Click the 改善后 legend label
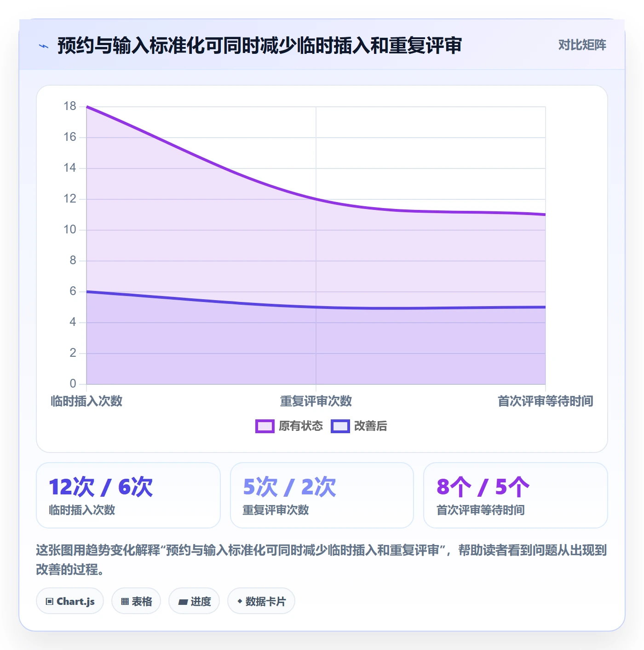The image size is (644, 650). coord(370,426)
